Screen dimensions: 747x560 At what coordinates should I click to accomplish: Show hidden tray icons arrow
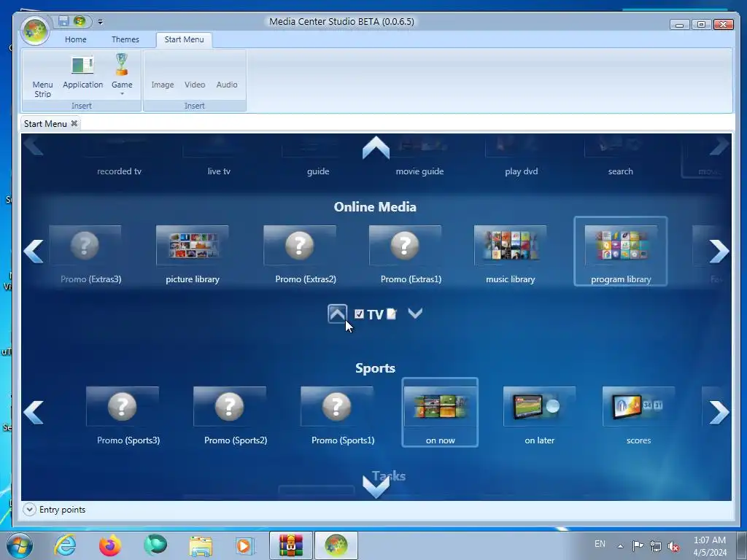tap(620, 545)
